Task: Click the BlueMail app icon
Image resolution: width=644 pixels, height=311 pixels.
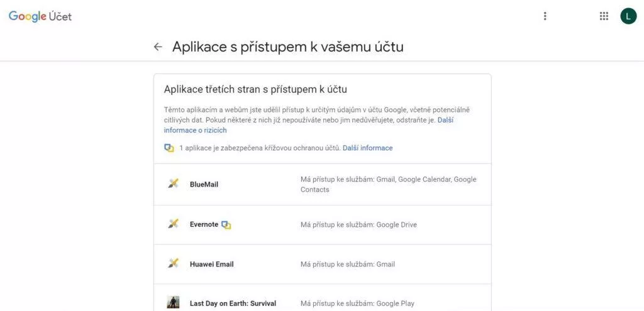Action: (173, 184)
